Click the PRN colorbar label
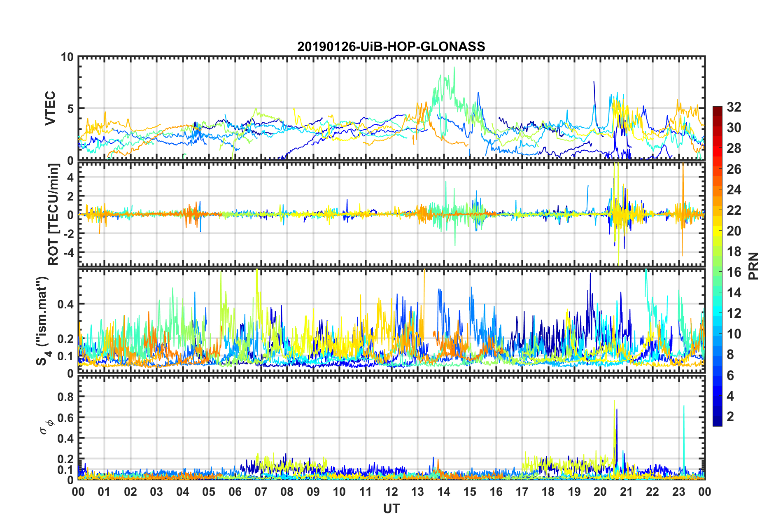783x532 pixels. pyautogui.click(x=754, y=266)
